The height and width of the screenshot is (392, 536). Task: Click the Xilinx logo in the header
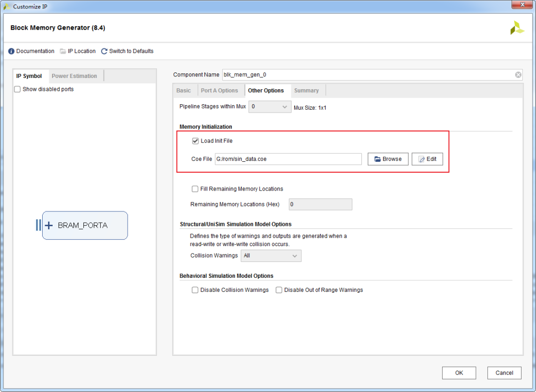click(x=517, y=28)
